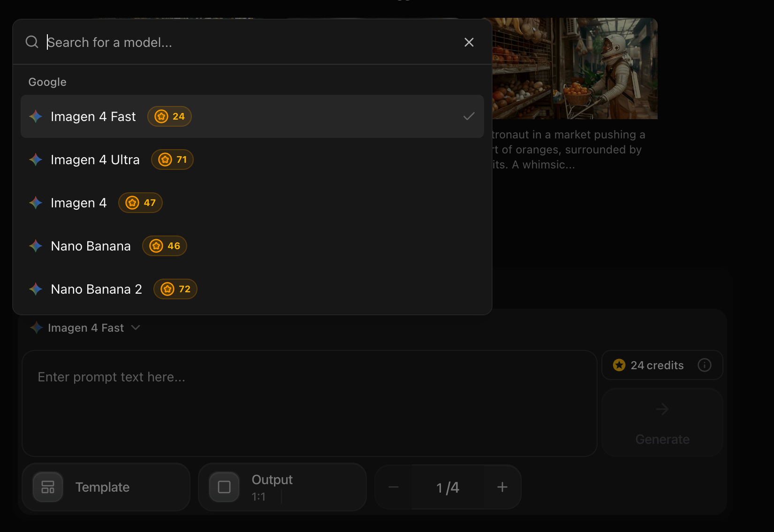Click the Generate button
The width and height of the screenshot is (774, 532).
point(662,423)
